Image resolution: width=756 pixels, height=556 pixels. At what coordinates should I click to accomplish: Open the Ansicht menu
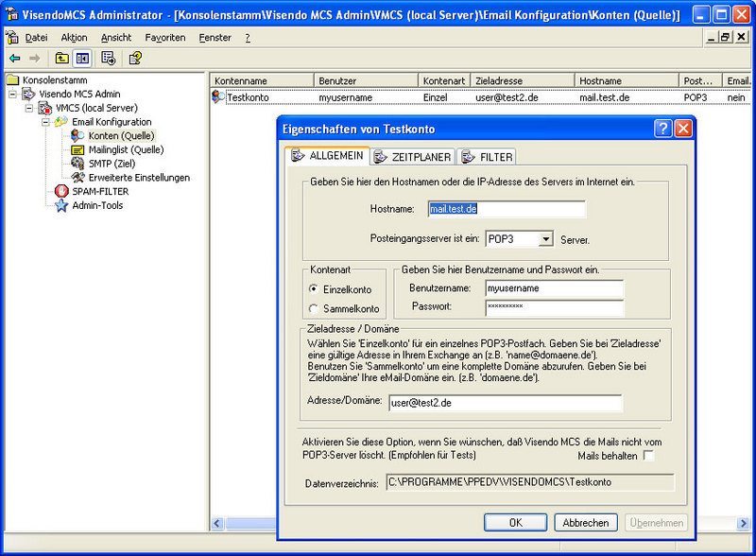pos(116,37)
